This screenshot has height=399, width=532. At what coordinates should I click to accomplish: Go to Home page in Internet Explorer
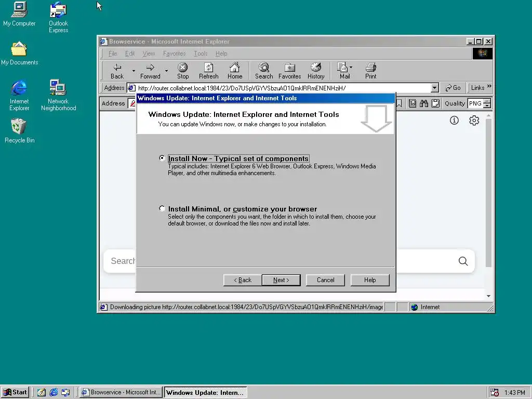point(235,71)
